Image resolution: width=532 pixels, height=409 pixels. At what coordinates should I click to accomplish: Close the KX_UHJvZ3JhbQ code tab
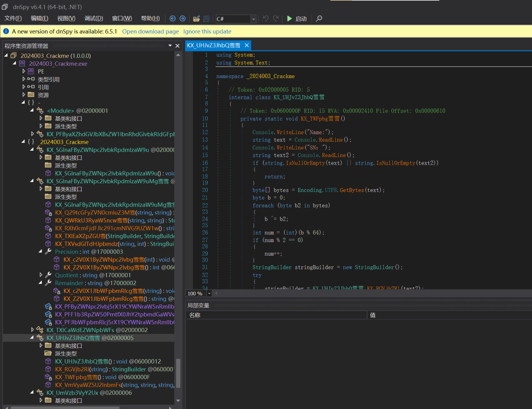247,45
